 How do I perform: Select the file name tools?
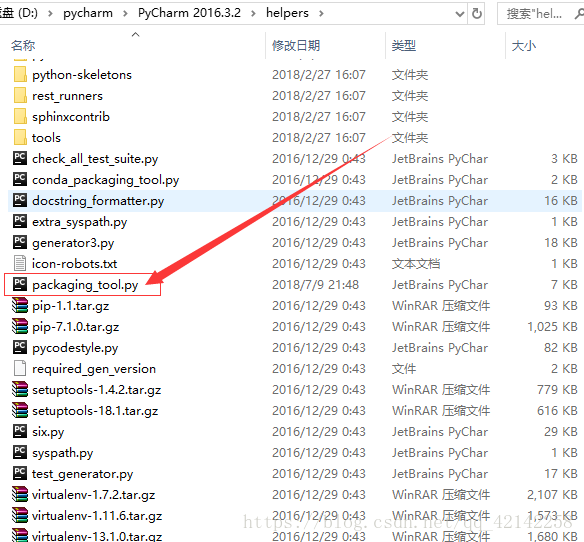click(x=46, y=138)
